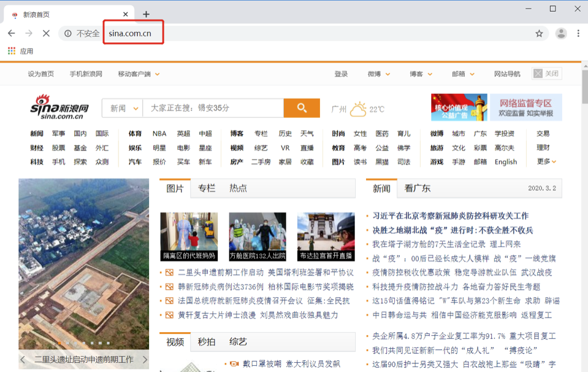Click the address bar sina.com.cn
This screenshot has height=372, width=588.
(x=130, y=33)
